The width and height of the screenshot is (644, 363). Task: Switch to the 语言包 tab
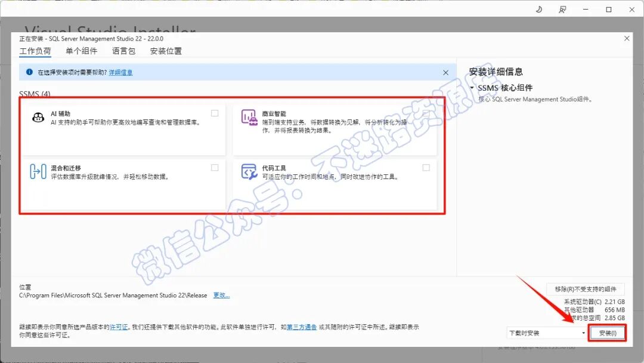click(x=123, y=51)
